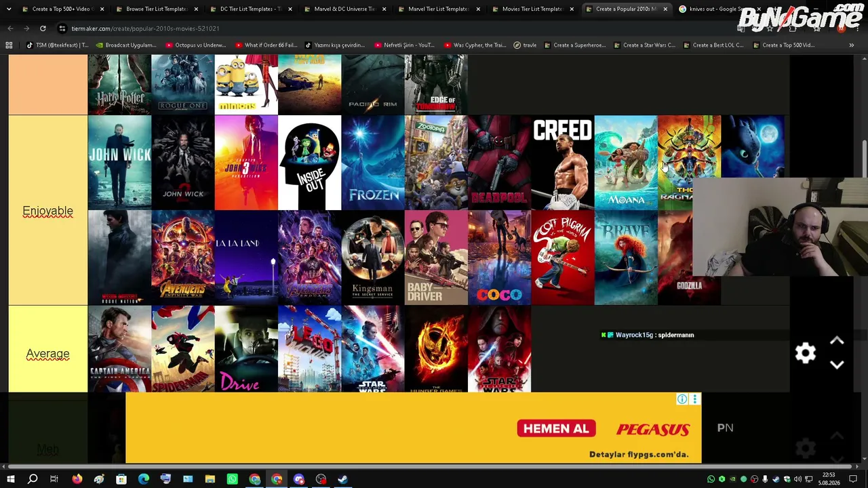Select the Creed movie poster

[563, 163]
